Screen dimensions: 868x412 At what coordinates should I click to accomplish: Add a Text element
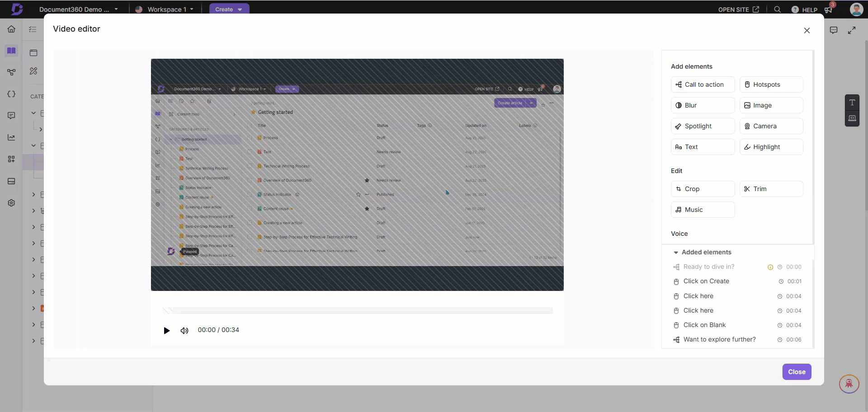(x=703, y=147)
